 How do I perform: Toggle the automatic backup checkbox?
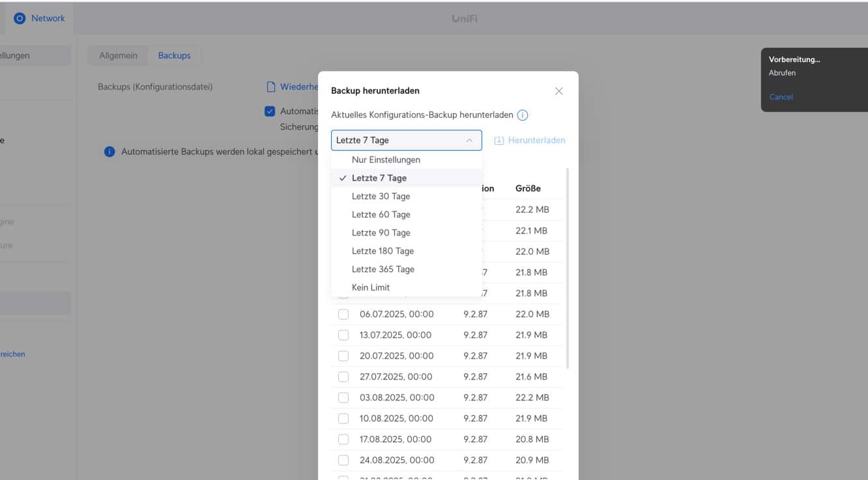click(x=270, y=112)
